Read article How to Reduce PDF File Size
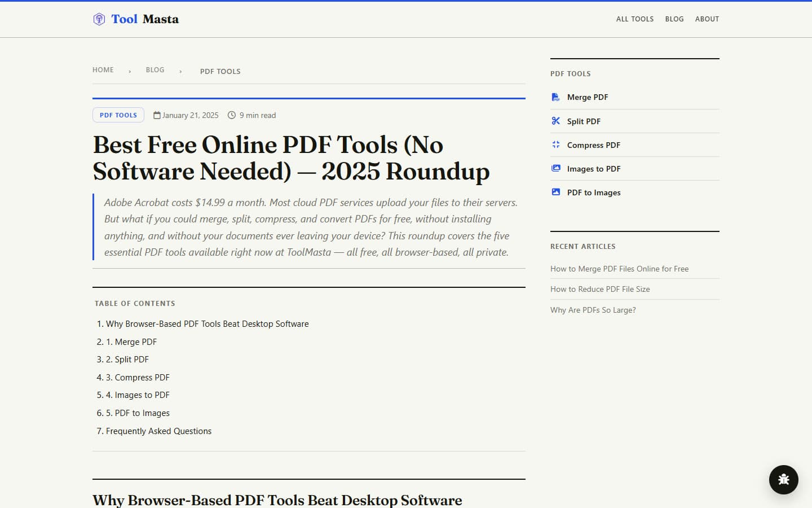 600,289
